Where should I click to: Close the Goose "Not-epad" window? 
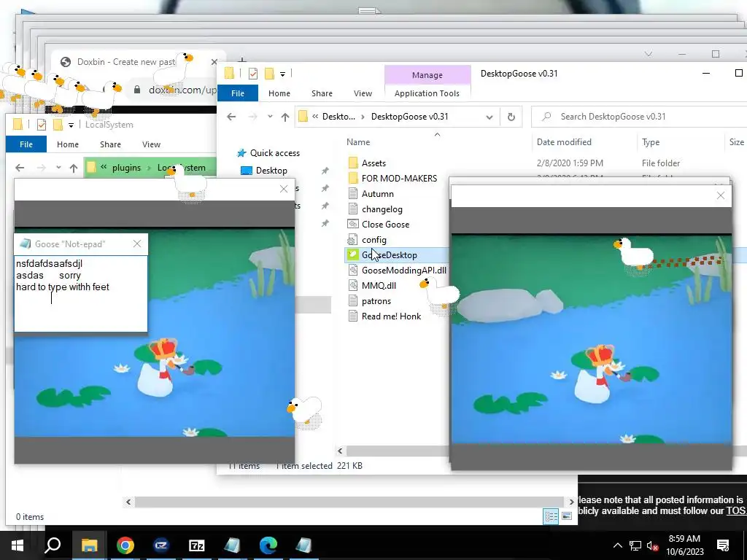[137, 244]
